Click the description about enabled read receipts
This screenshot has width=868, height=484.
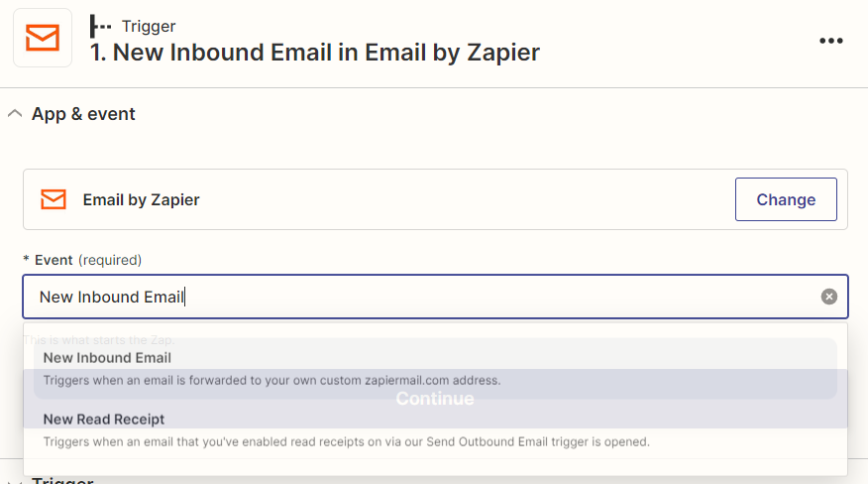347,441
